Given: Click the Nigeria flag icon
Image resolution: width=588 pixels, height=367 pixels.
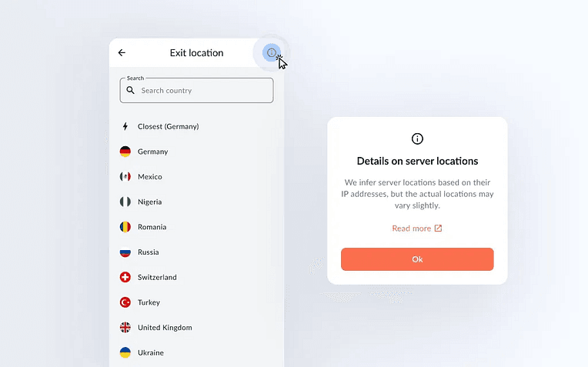Looking at the screenshot, I should (x=125, y=202).
